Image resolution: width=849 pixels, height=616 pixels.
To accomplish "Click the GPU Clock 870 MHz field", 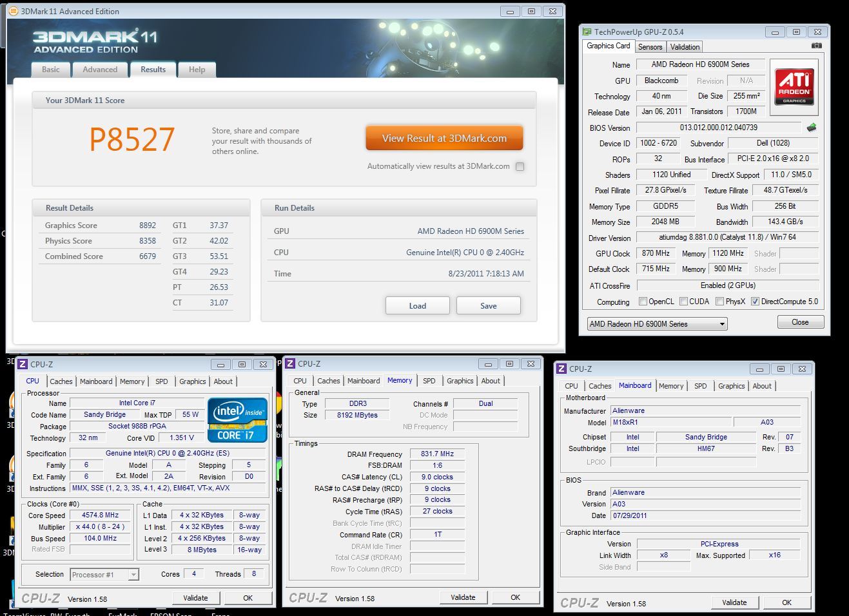I will (656, 253).
